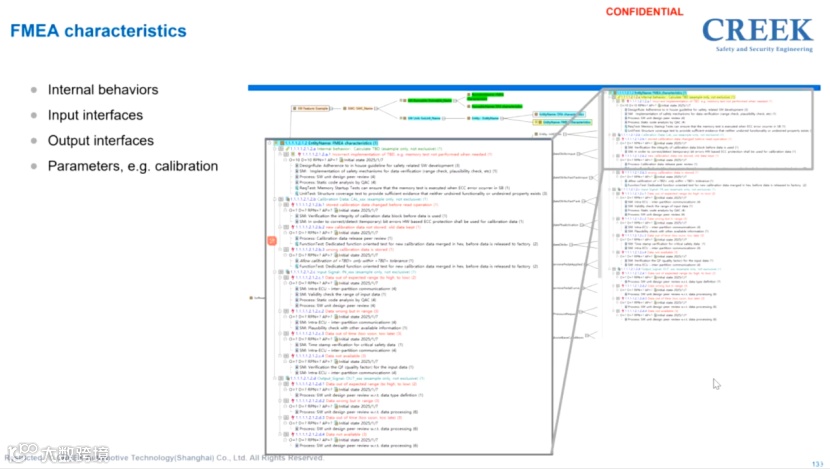This screenshot has height=470, width=830.
Task: Click the 'FMEA characteristics' slide title
Action: pos(98,31)
